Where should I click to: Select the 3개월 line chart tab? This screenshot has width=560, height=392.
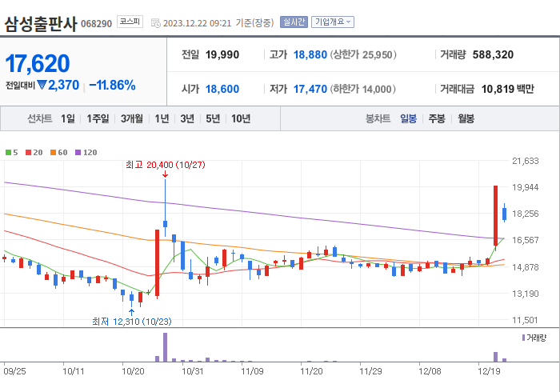coord(132,118)
